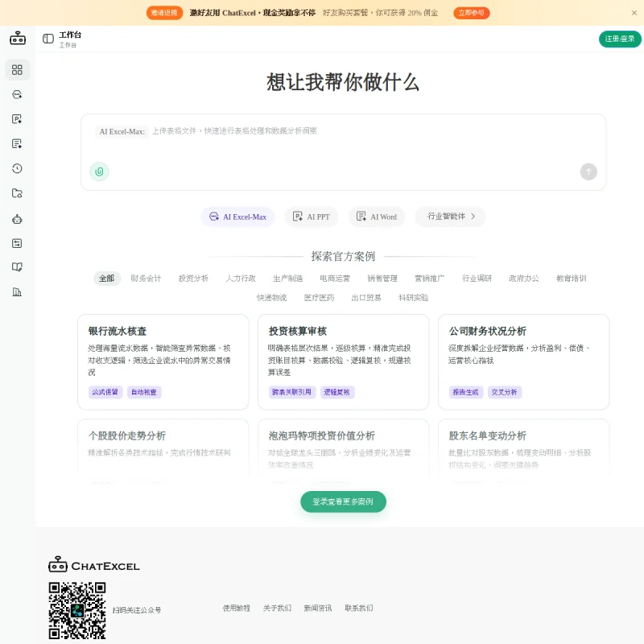The height and width of the screenshot is (644, 644).
Task: Open the template form icon in sidebar
Action: tap(17, 244)
